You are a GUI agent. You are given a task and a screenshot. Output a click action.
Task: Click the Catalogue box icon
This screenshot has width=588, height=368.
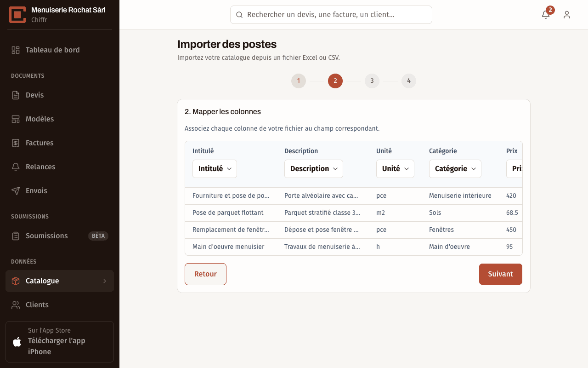(16, 281)
